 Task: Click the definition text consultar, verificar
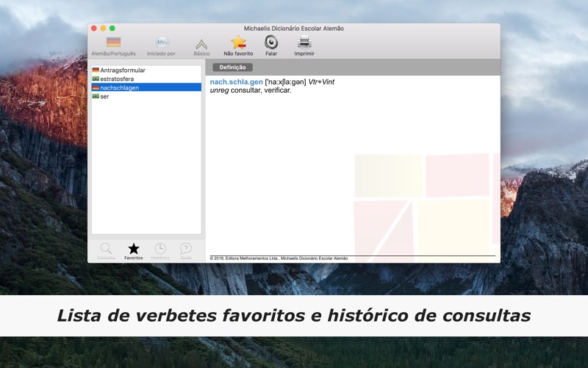(261, 91)
